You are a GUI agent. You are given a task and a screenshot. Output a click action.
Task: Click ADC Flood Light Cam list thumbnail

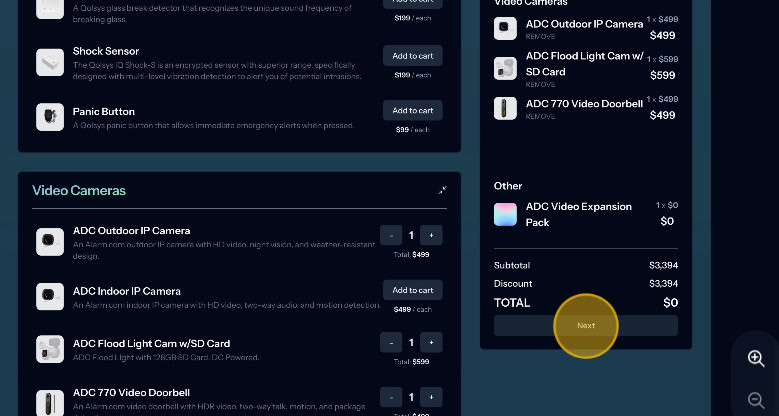[50, 349]
